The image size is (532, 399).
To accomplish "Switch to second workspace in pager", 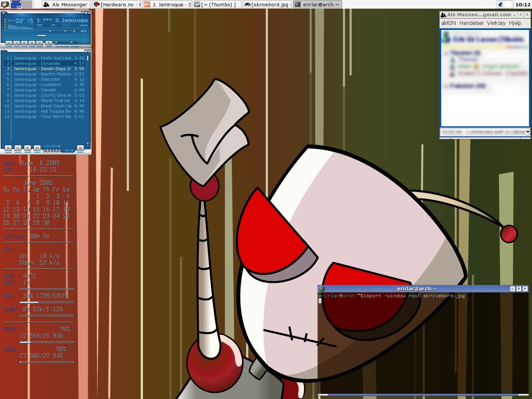I will [x=27, y=4].
